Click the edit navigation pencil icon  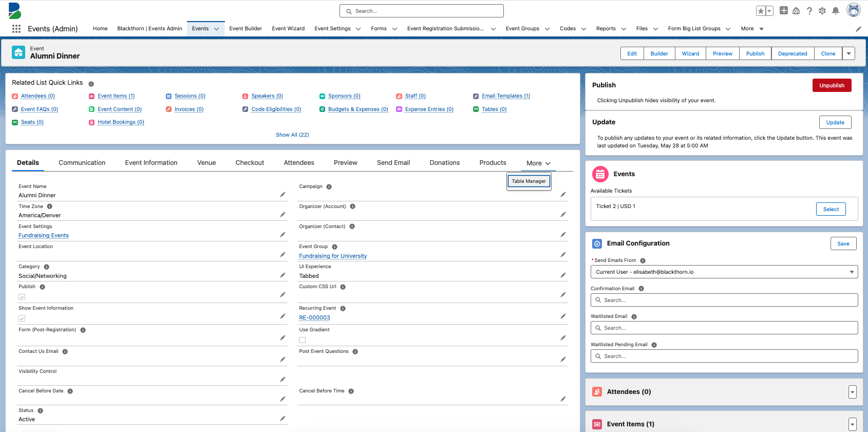coord(858,29)
